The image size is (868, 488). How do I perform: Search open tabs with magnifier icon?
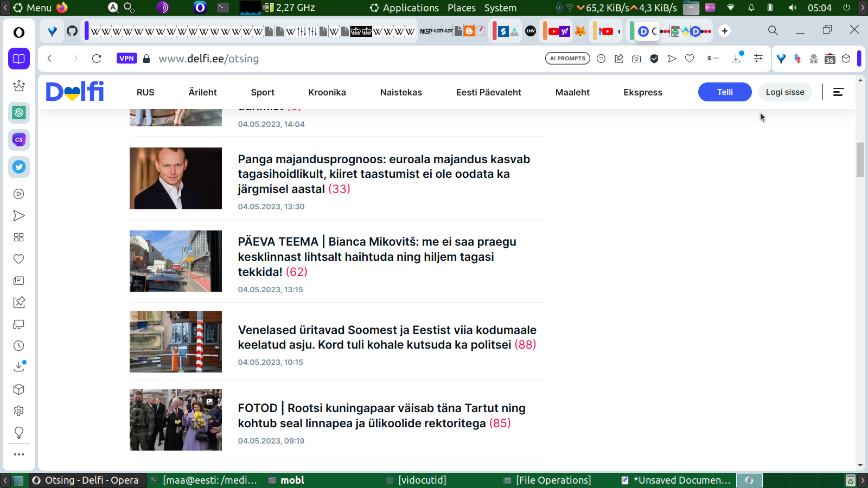coord(773,31)
